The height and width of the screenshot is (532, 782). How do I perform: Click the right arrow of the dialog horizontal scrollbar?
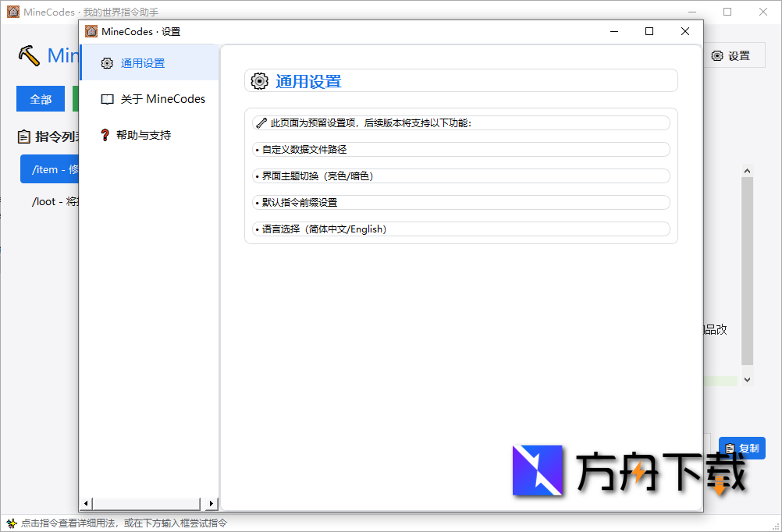click(x=211, y=504)
